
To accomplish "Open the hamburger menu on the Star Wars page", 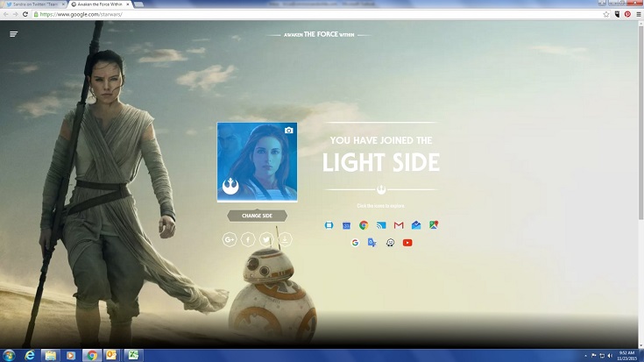I will [x=13, y=34].
